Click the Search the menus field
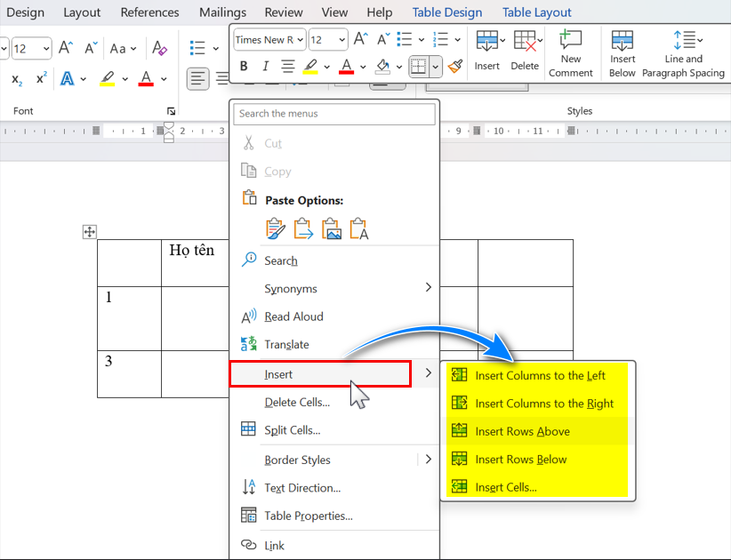Viewport: 731px width, 560px height. tap(334, 114)
